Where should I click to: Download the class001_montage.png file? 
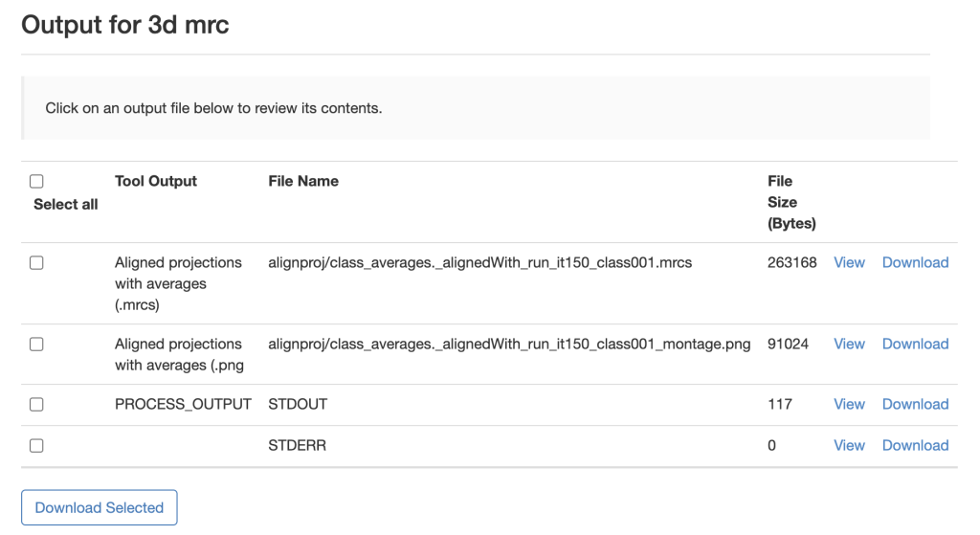[x=915, y=344]
